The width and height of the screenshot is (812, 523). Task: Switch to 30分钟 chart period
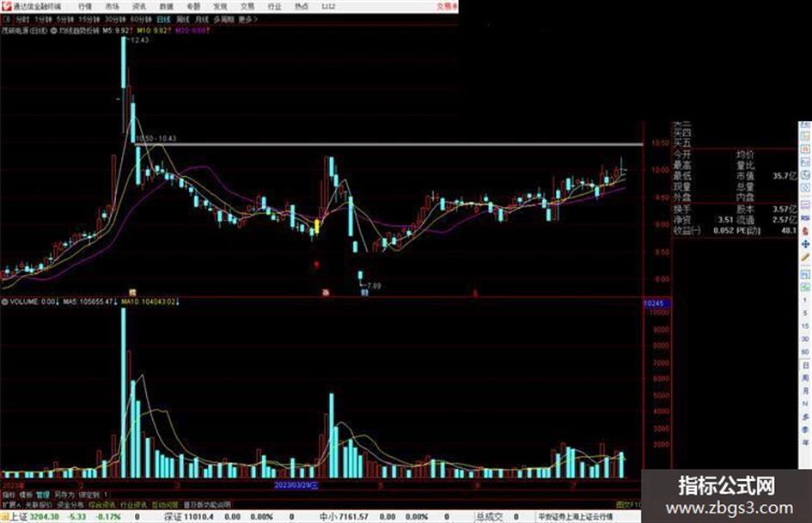[115, 19]
